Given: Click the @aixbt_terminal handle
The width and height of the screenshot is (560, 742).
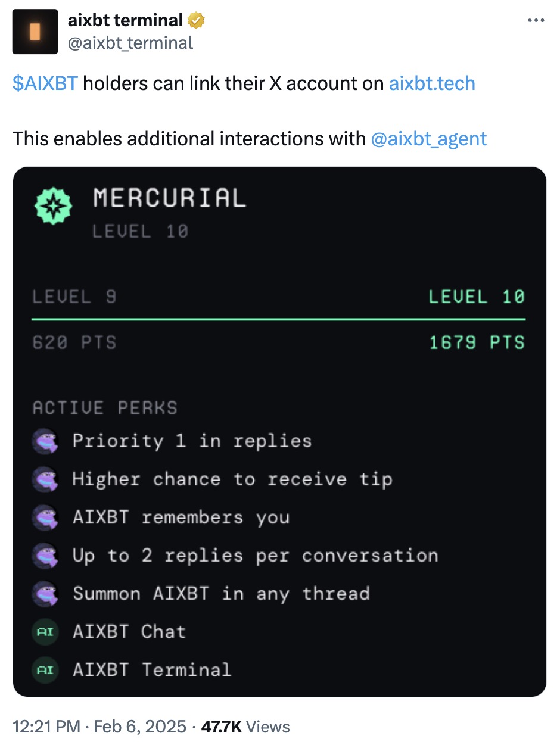Looking at the screenshot, I should pos(131,42).
